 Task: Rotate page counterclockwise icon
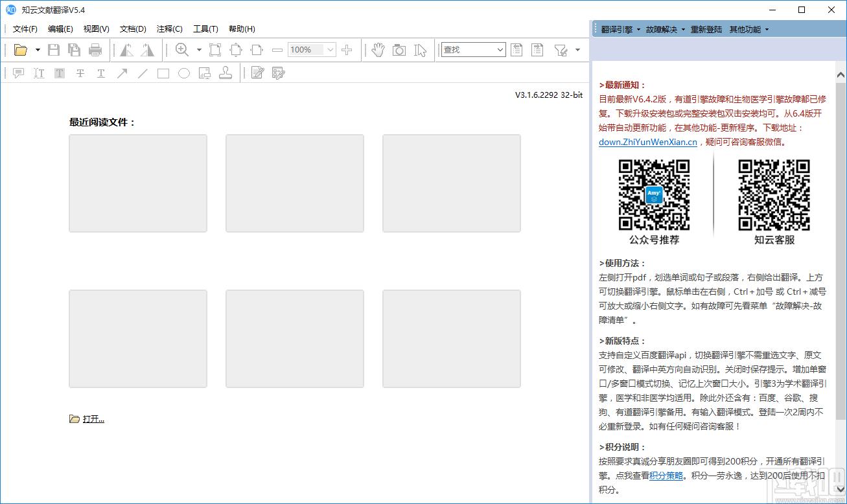point(126,50)
